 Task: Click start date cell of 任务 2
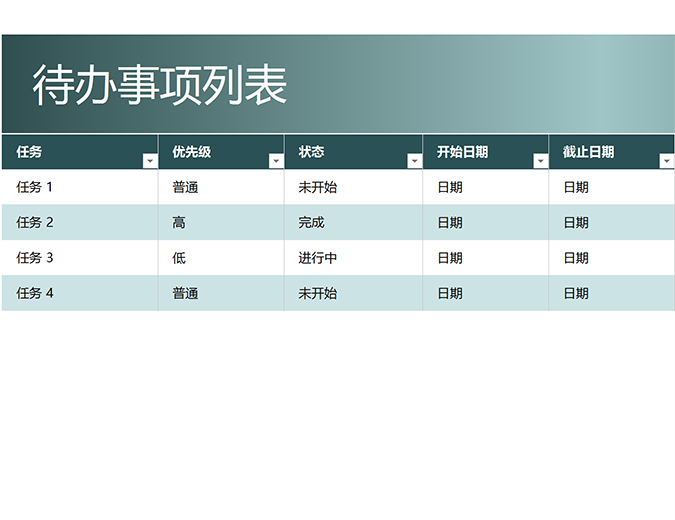point(486,223)
